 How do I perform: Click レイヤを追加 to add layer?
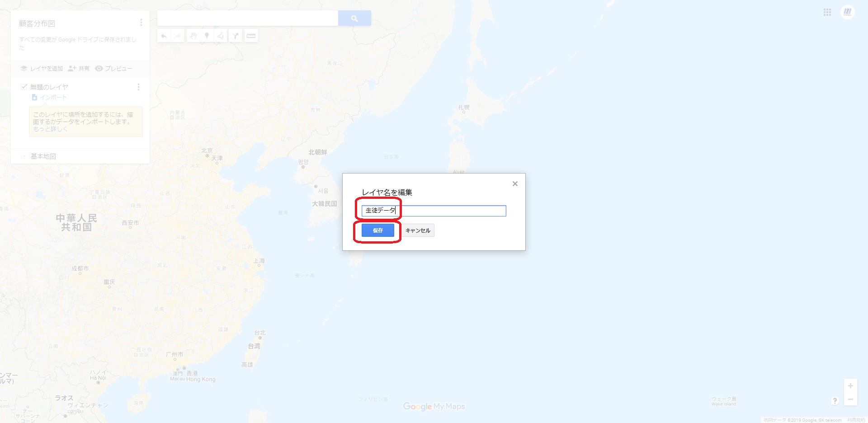pyautogui.click(x=42, y=69)
